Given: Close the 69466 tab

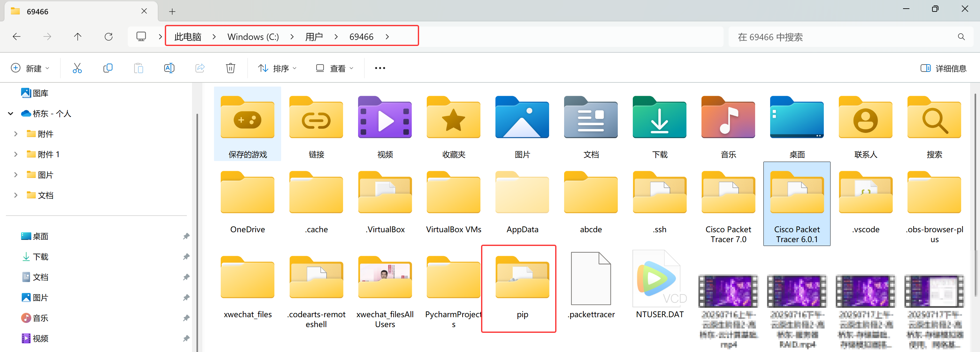Looking at the screenshot, I should pyautogui.click(x=144, y=11).
